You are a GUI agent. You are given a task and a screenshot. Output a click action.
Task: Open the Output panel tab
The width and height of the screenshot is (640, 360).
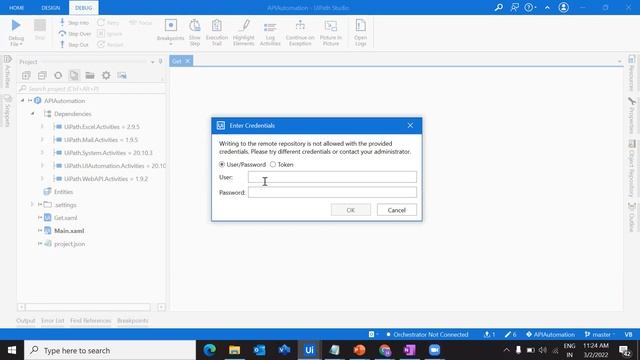point(26,321)
